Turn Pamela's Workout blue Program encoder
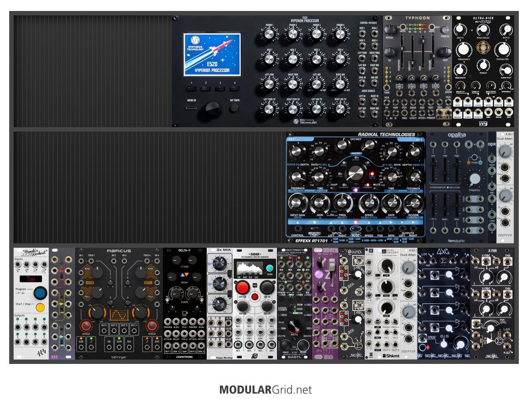The height and width of the screenshot is (399, 532). (41, 293)
